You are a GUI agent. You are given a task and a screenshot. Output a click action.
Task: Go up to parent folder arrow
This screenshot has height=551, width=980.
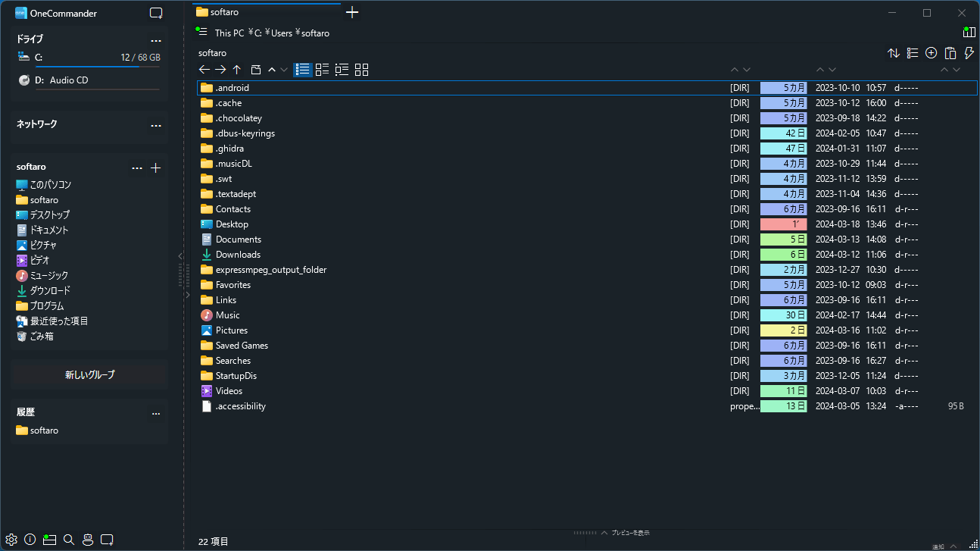[x=237, y=70]
